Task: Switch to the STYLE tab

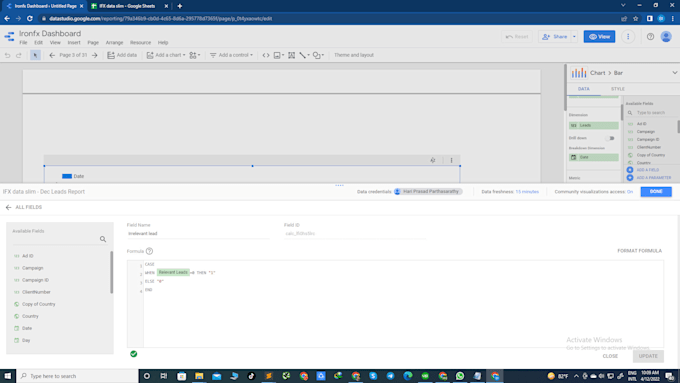Action: coord(618,89)
